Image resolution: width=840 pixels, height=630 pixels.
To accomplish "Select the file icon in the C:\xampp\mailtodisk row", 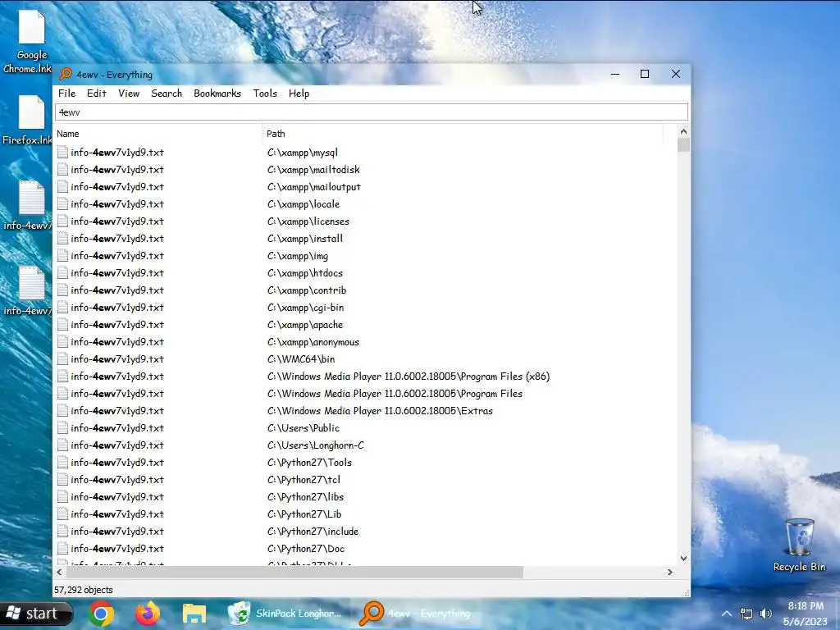I will (x=62, y=169).
